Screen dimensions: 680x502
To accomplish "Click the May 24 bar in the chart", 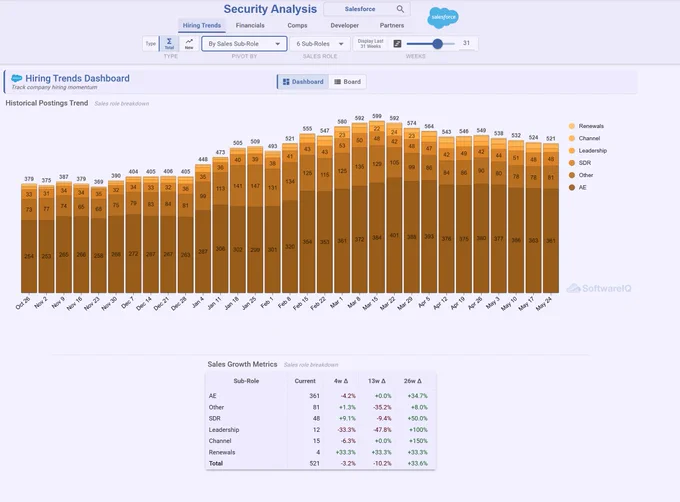I will coord(551,218).
